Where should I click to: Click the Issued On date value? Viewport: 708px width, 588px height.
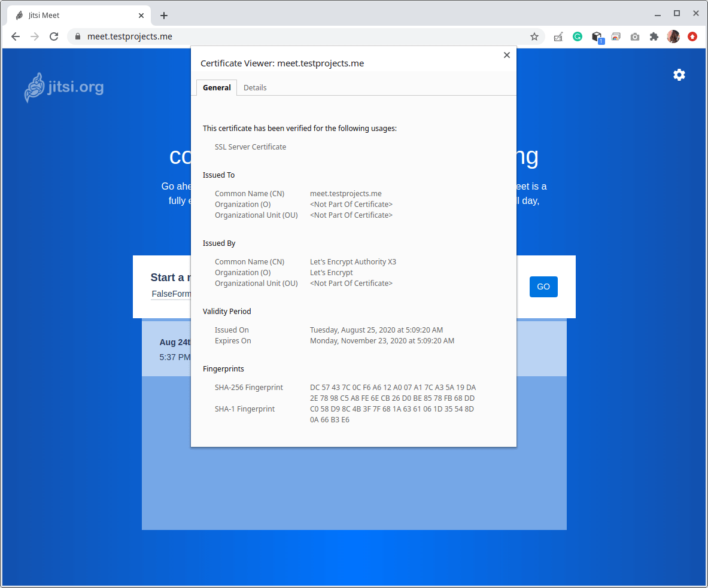tap(376, 330)
